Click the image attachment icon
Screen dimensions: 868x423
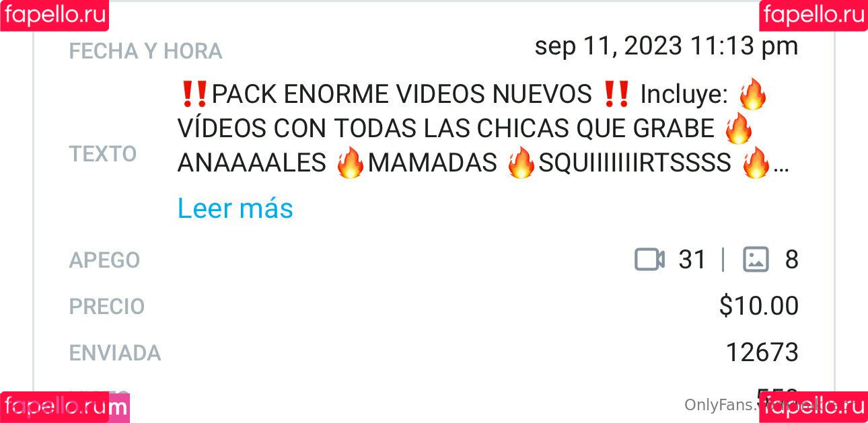pos(756,260)
